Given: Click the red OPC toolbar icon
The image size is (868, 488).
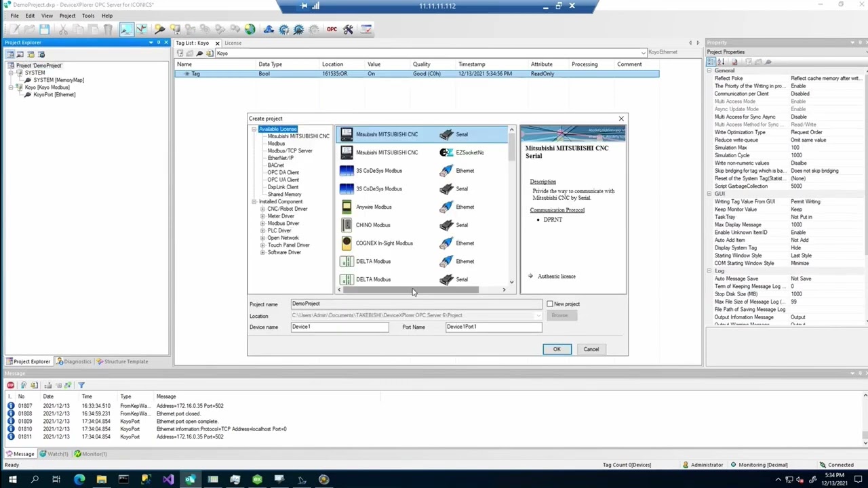Looking at the screenshot, I should (332, 29).
